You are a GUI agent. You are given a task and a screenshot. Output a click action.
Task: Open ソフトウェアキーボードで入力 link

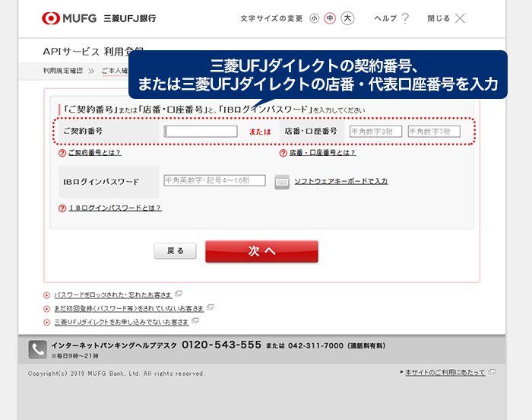pos(341,181)
